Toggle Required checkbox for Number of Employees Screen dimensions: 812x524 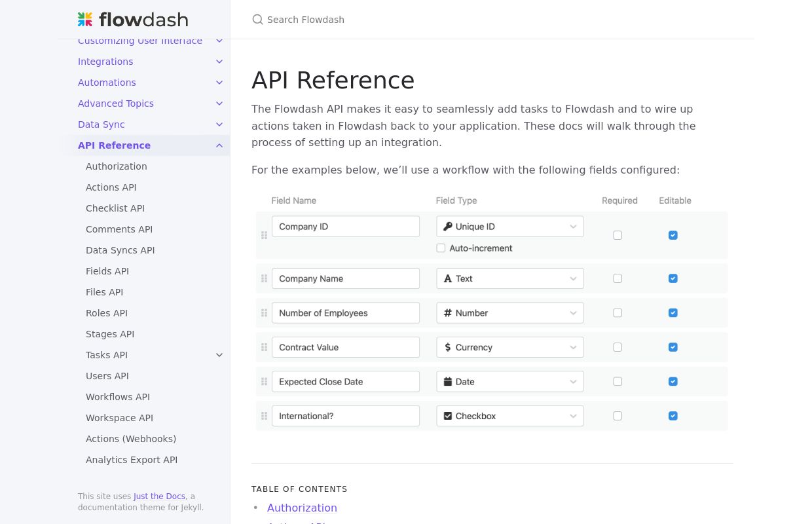pos(618,313)
